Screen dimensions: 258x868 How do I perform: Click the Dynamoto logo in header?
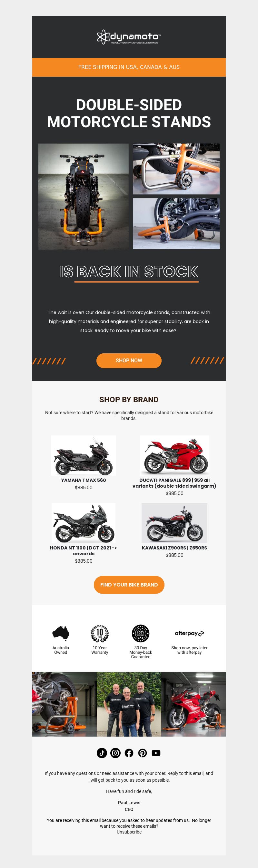click(129, 37)
